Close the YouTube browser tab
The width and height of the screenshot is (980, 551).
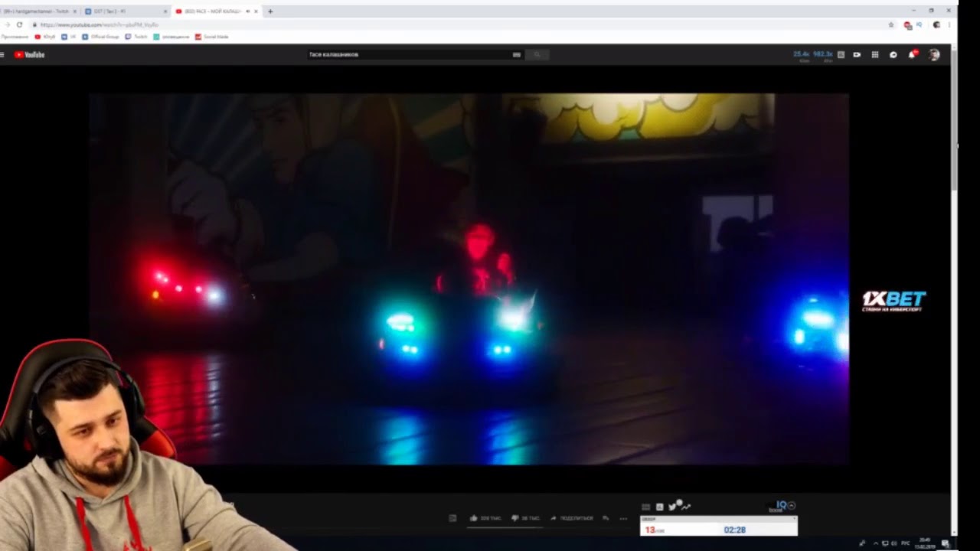pos(256,11)
